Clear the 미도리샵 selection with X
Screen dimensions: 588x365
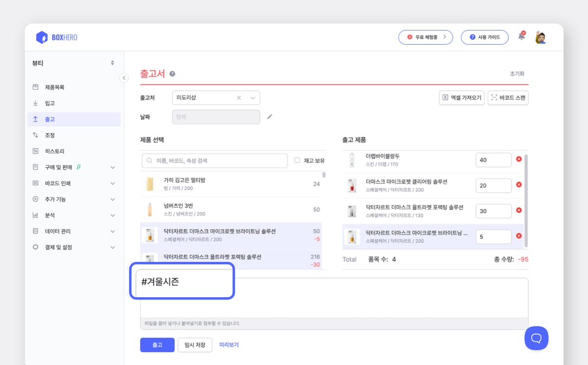tap(239, 98)
